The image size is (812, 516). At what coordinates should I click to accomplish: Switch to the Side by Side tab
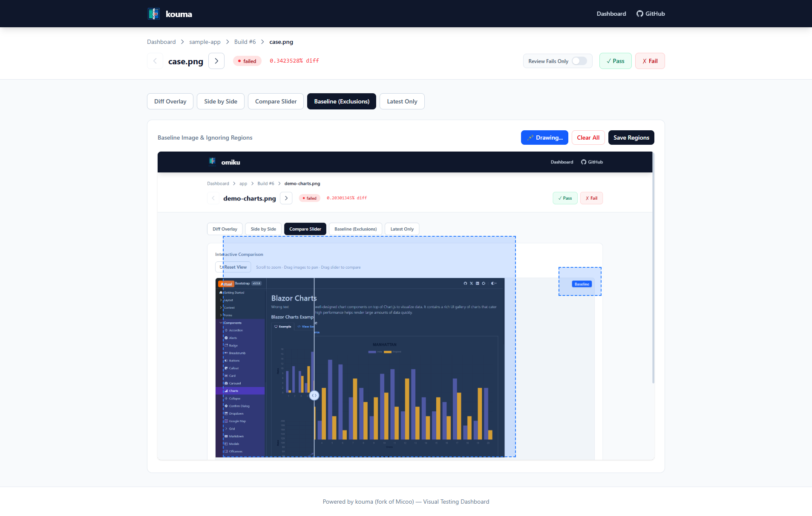click(220, 101)
